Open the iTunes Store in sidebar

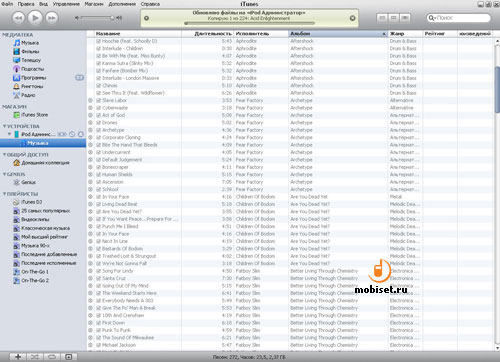[x=31, y=115]
